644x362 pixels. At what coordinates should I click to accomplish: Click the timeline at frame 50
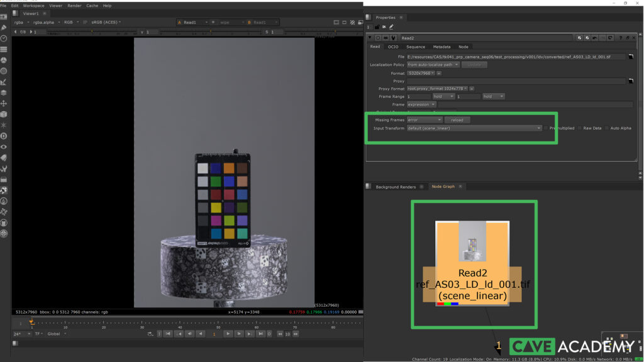tap(218, 323)
